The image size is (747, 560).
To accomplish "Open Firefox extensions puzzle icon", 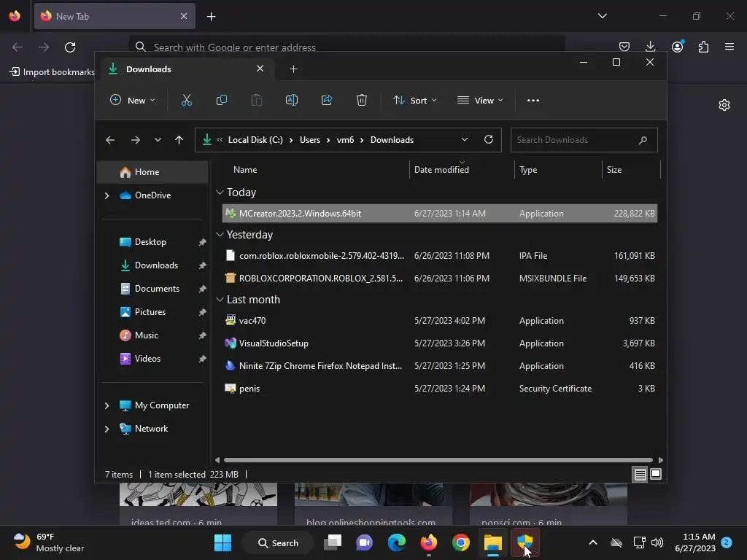I will click(x=703, y=47).
